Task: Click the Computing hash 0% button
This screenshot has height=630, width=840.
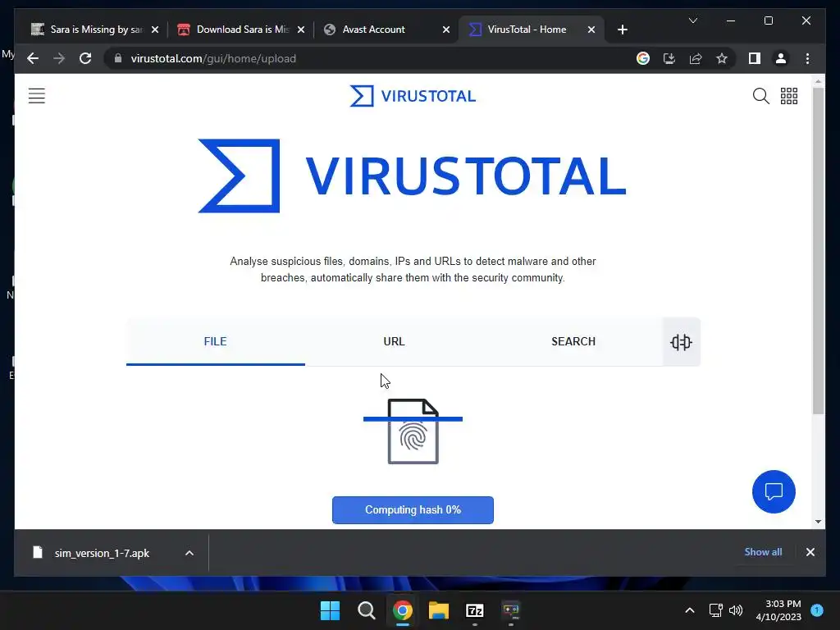Action: (413, 510)
